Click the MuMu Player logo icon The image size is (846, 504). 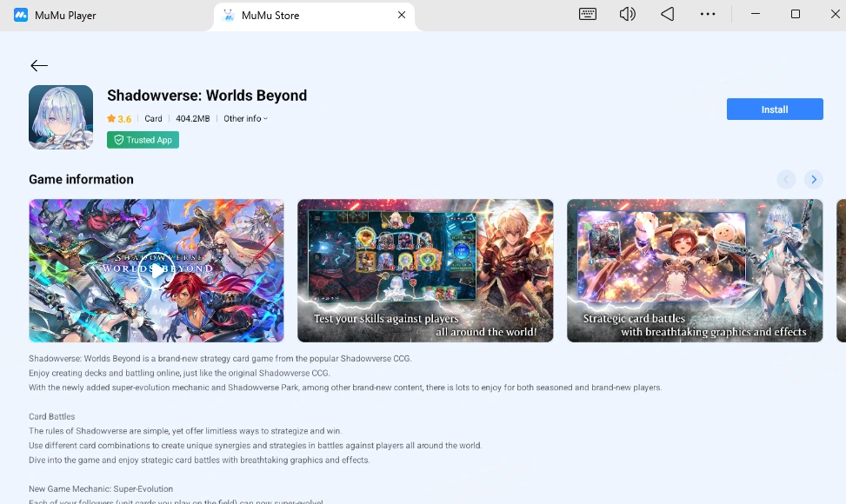(21, 15)
